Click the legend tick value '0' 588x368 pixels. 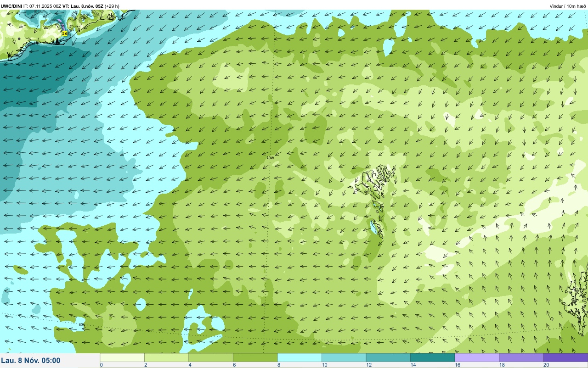click(x=101, y=365)
